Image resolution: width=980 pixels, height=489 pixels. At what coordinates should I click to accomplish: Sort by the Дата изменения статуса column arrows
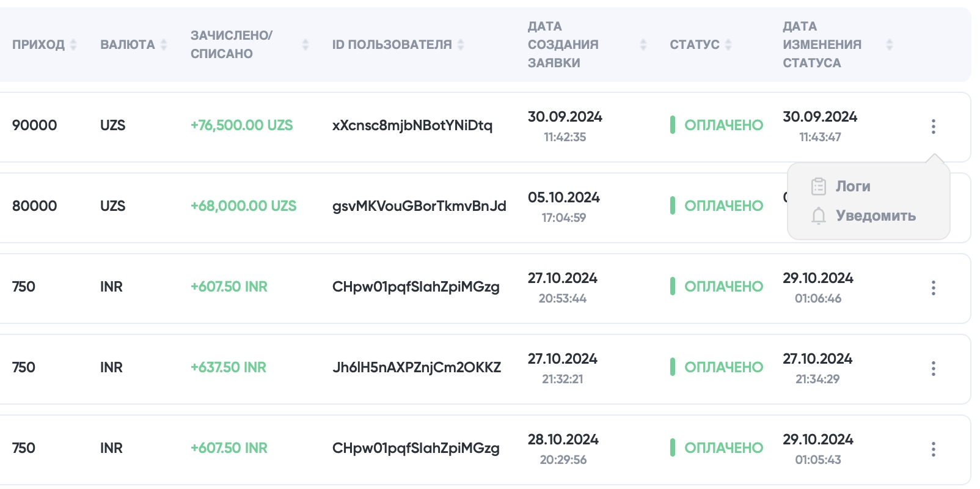point(890,45)
